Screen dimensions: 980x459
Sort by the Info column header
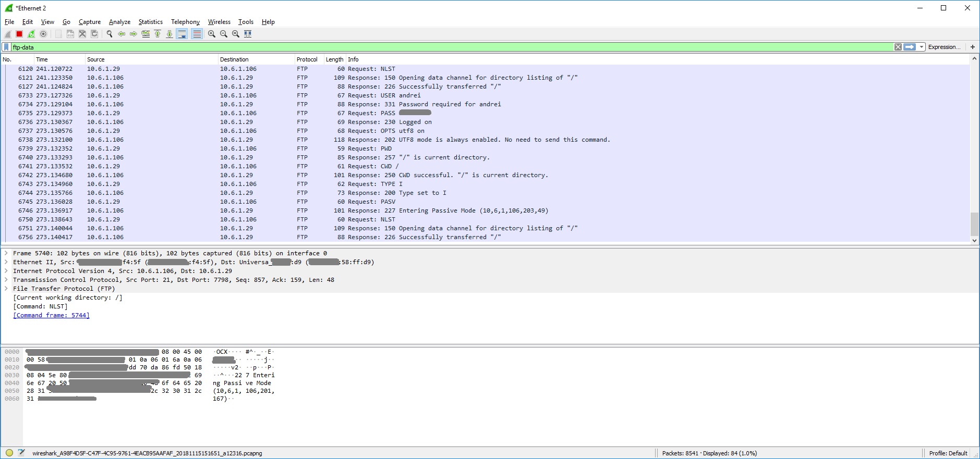657,59
